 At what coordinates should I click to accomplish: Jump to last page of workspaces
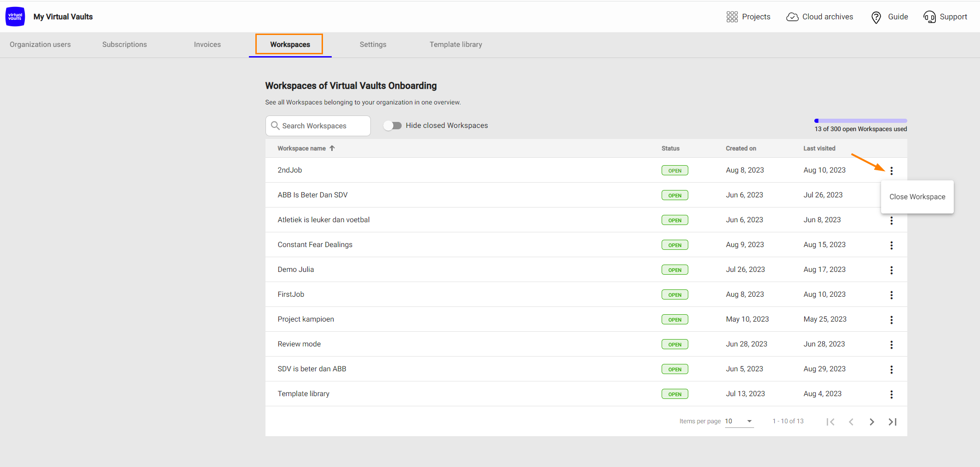pyautogui.click(x=893, y=422)
